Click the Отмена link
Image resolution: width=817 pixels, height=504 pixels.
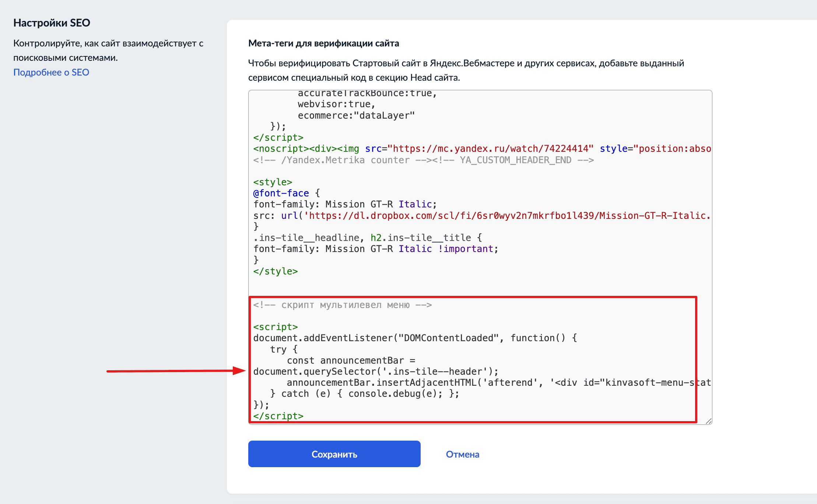(462, 454)
